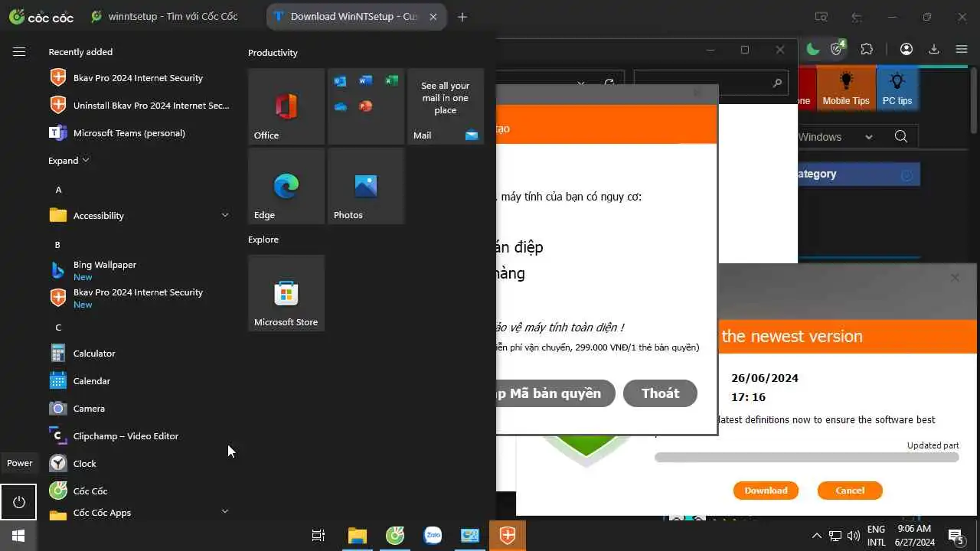Image resolution: width=980 pixels, height=551 pixels.
Task: Switch to Cốc Cốc on taskbar
Action: [x=395, y=536]
